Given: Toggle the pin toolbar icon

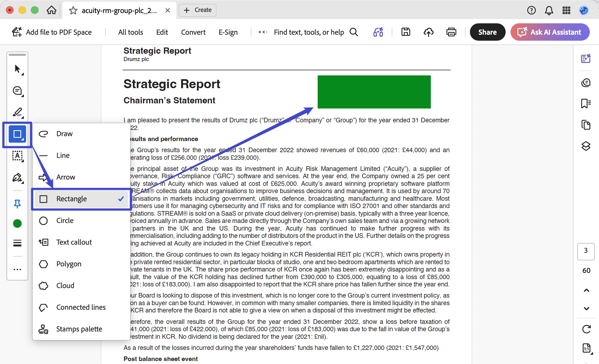Looking at the screenshot, I should [x=17, y=203].
